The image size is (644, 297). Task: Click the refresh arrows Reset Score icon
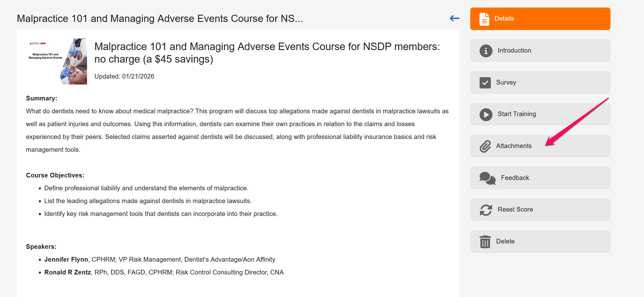[486, 210]
